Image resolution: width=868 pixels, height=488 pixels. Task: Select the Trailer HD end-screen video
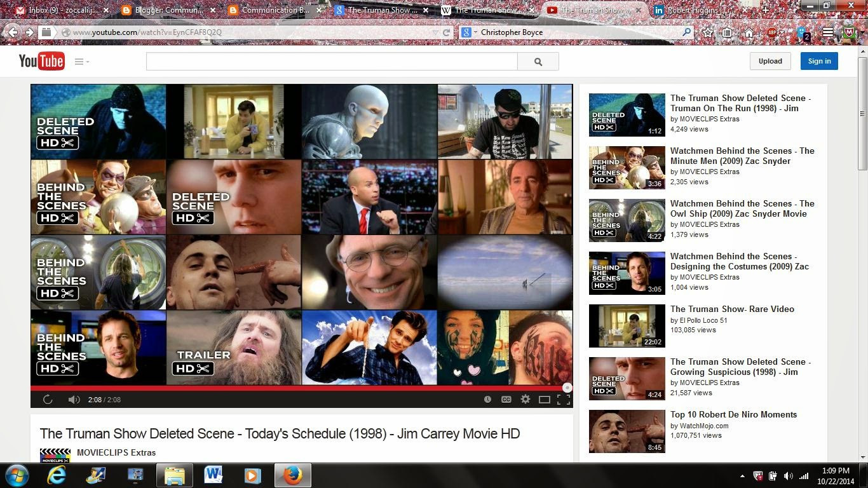point(234,348)
